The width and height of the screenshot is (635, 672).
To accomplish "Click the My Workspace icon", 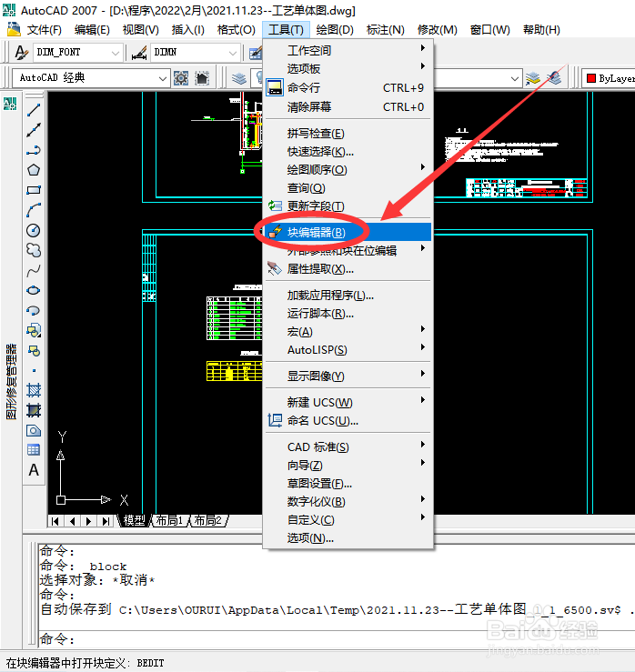I will pyautogui.click(x=202, y=78).
